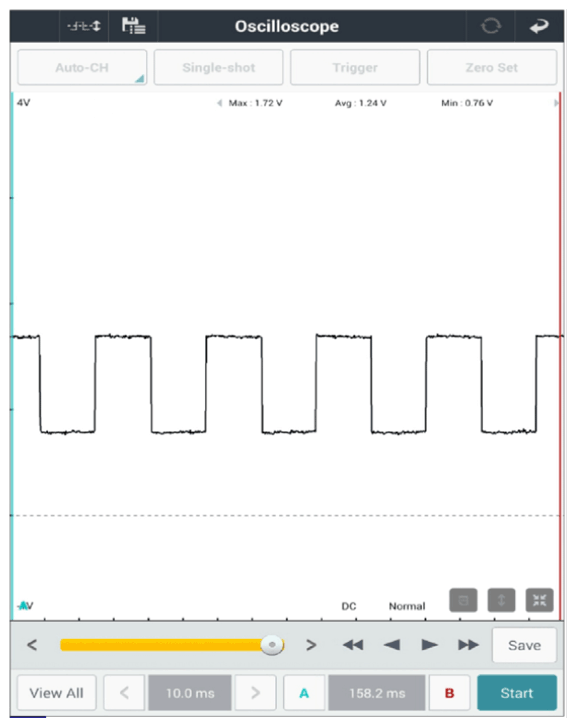
Task: Decrease the 10.0 ms time base
Action: click(x=124, y=693)
